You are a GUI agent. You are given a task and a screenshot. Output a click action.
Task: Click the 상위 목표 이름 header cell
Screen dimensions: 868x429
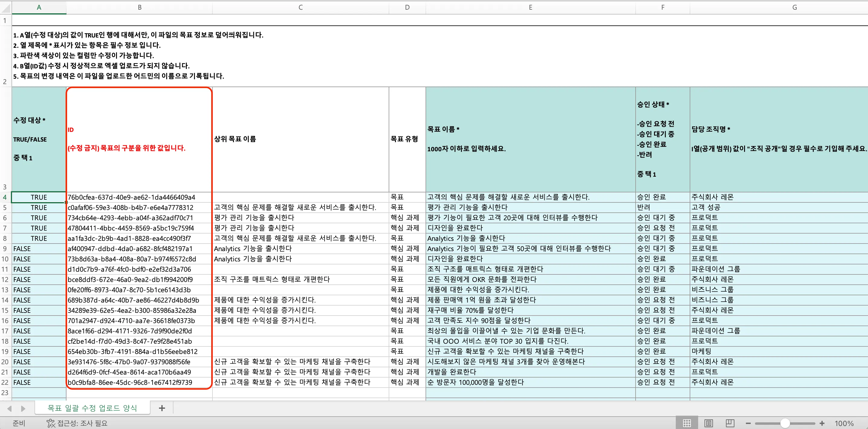[300, 139]
